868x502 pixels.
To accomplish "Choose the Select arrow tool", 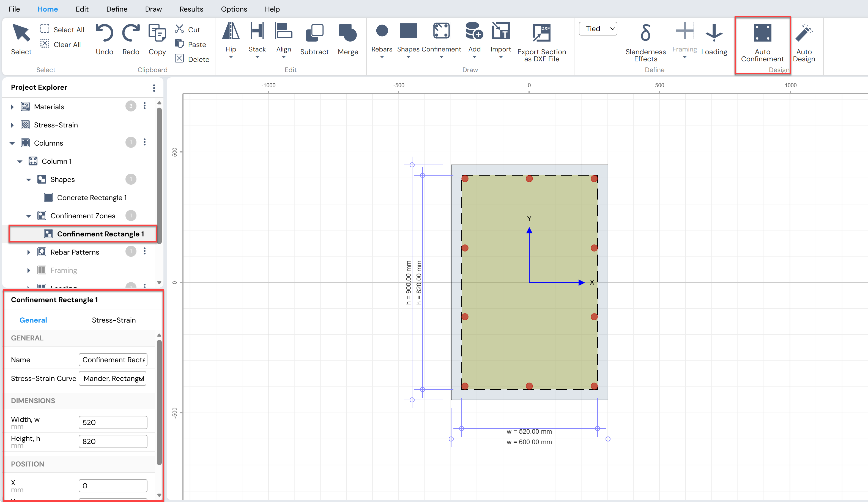I will (x=21, y=33).
